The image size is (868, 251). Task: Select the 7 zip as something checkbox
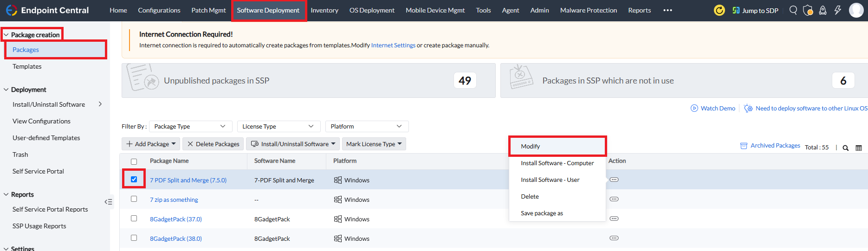pos(134,199)
